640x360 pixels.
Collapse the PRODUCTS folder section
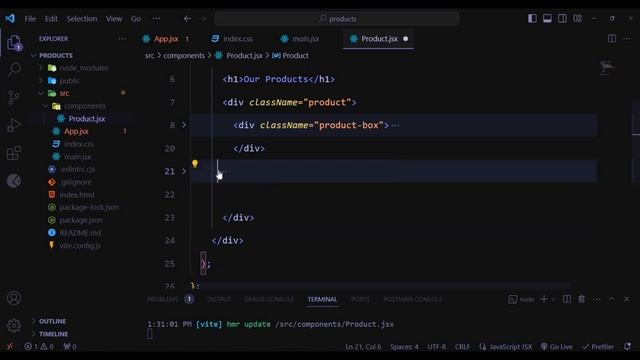33,55
